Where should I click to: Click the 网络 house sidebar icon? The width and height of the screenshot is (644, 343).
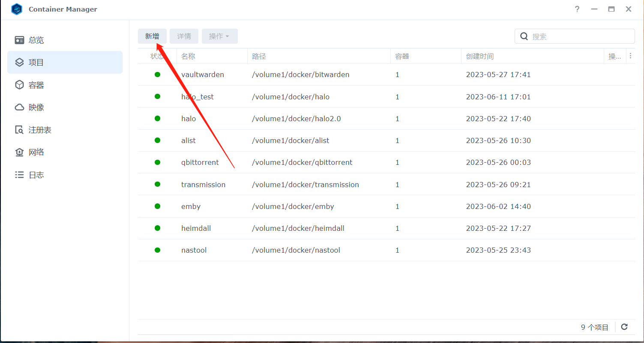(x=19, y=152)
